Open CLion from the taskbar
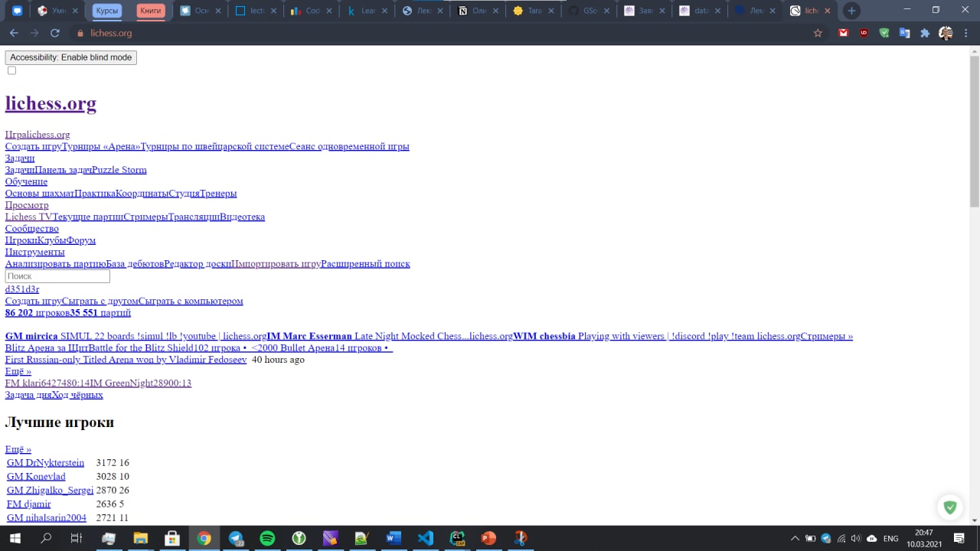The height and width of the screenshot is (551, 980). point(457,538)
